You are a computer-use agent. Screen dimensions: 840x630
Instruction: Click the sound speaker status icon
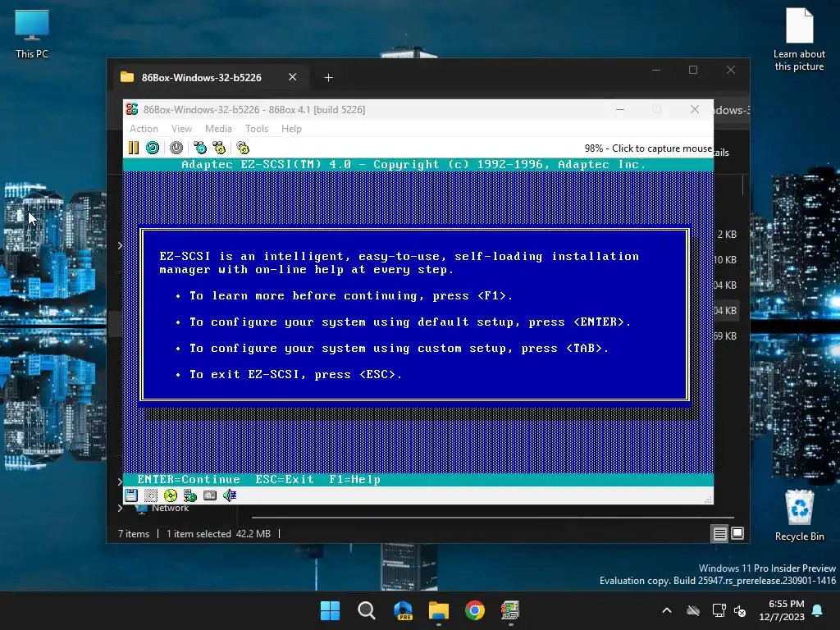coord(230,495)
